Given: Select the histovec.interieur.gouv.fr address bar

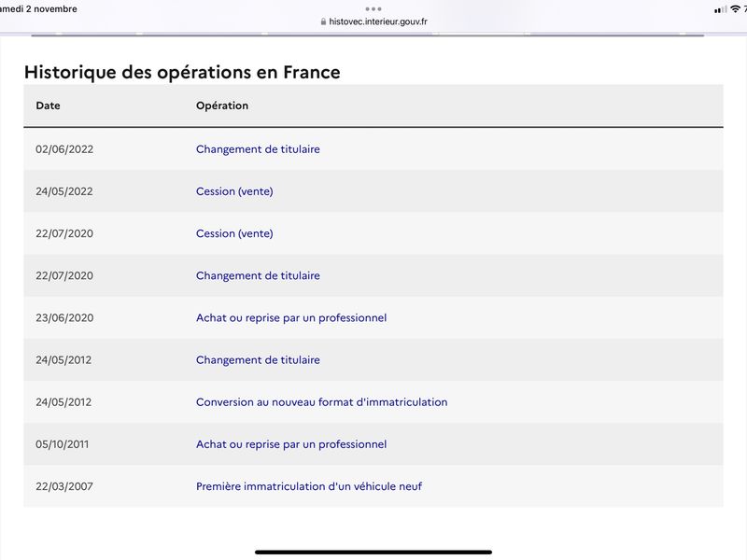Looking at the screenshot, I should (374, 21).
